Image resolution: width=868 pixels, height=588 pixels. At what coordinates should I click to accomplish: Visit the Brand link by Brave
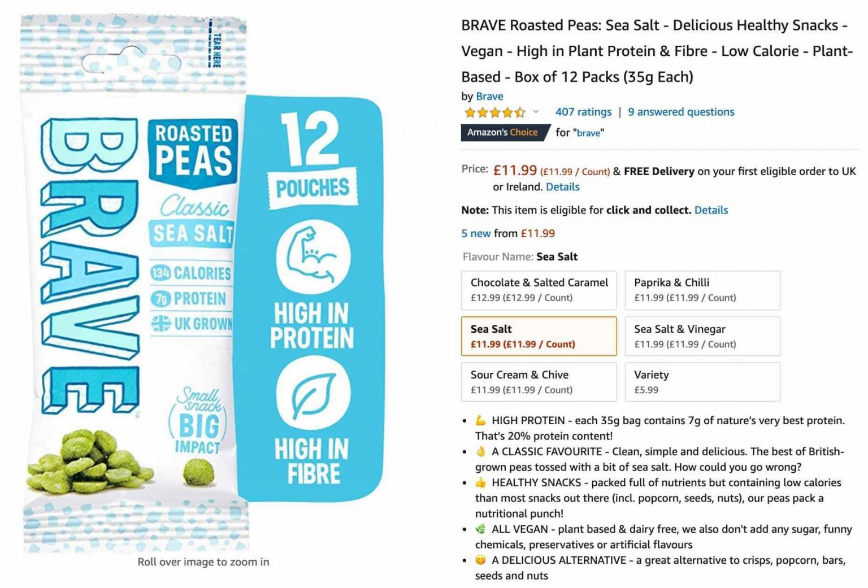coord(489,96)
